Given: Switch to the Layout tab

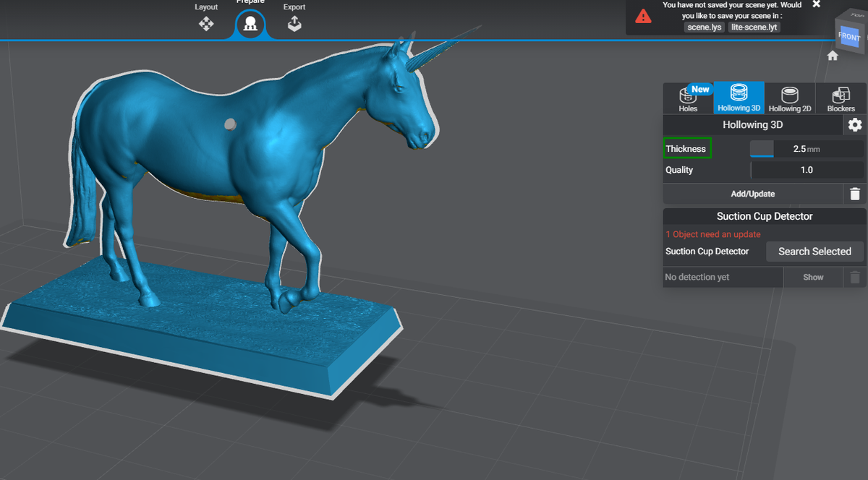Looking at the screenshot, I should coord(206,16).
